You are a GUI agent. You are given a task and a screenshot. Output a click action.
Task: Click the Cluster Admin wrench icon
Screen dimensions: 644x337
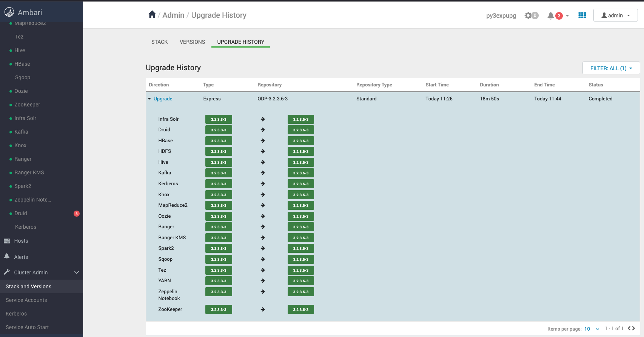(x=7, y=272)
